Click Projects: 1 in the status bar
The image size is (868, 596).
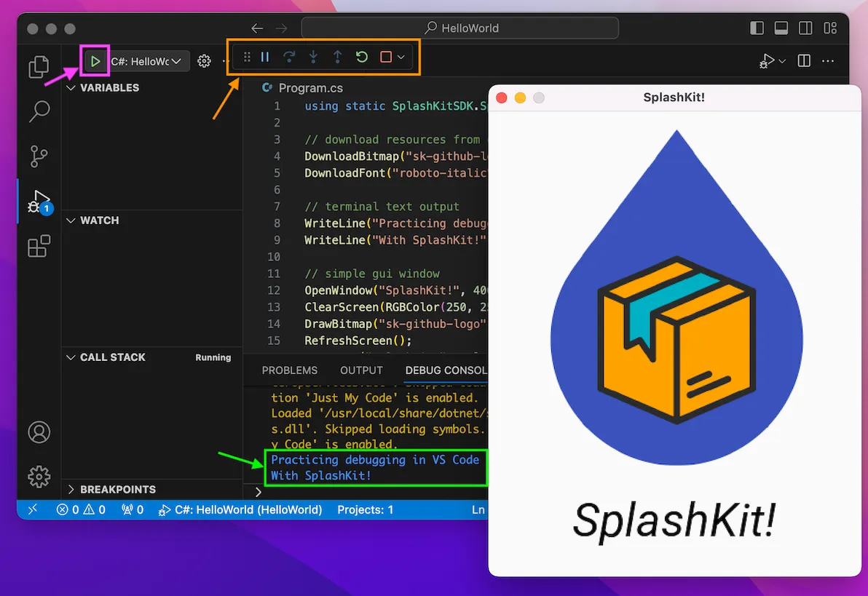(366, 509)
